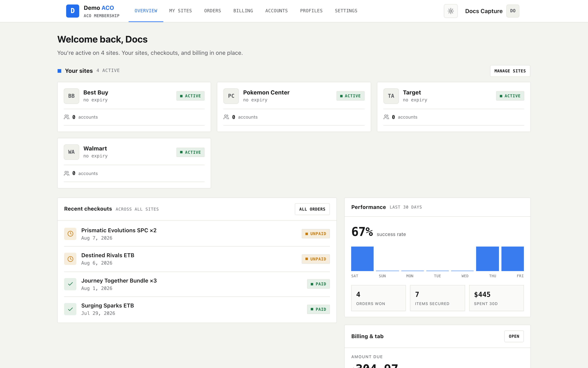Click the accounts people icon on Best Buy card
Viewport: 588px width, 368px height.
[67, 117]
